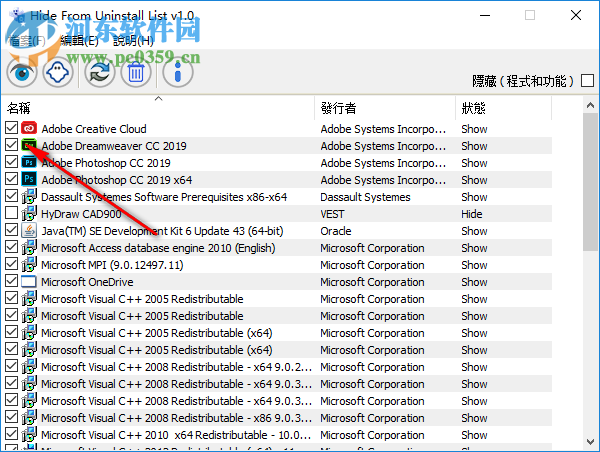Image resolution: width=600 pixels, height=452 pixels.
Task: Toggle the Visual C++ 2010 x64 checkbox
Action: 12,434
